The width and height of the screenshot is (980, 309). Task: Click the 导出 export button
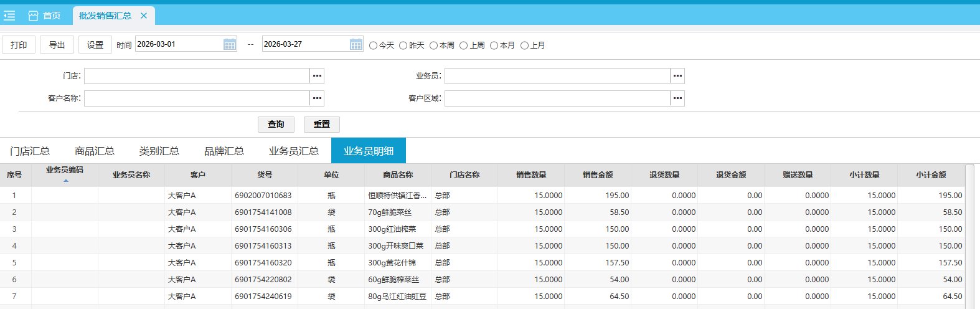coord(57,45)
